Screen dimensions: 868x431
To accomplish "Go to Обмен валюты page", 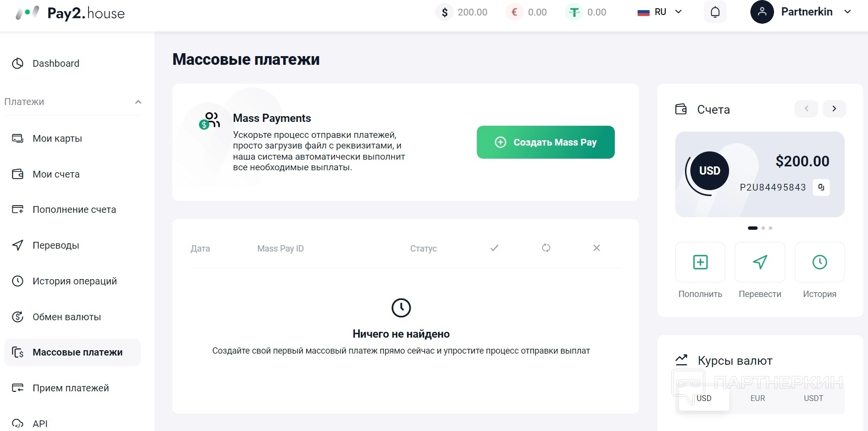I will coord(66,317).
